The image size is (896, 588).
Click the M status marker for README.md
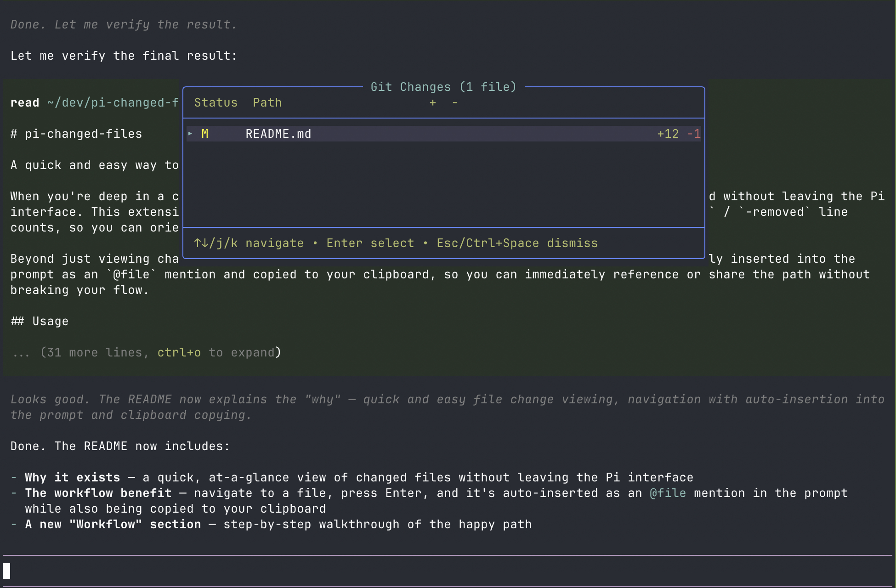205,134
